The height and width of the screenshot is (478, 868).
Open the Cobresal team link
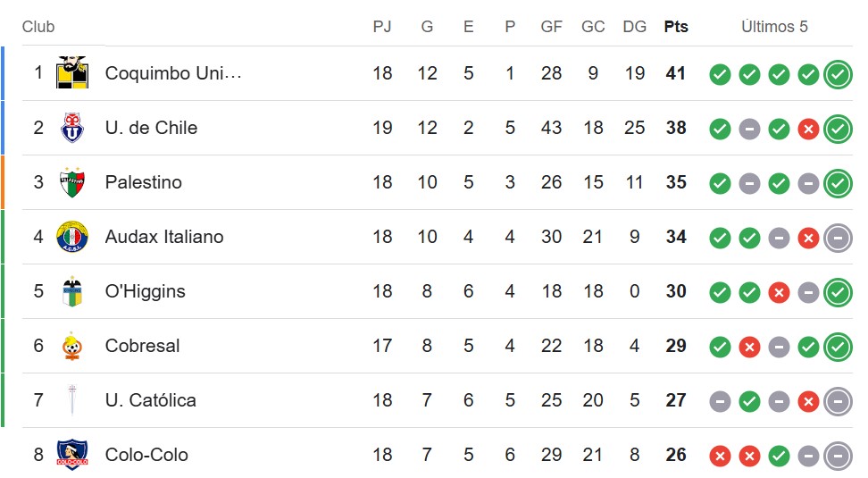(142, 346)
